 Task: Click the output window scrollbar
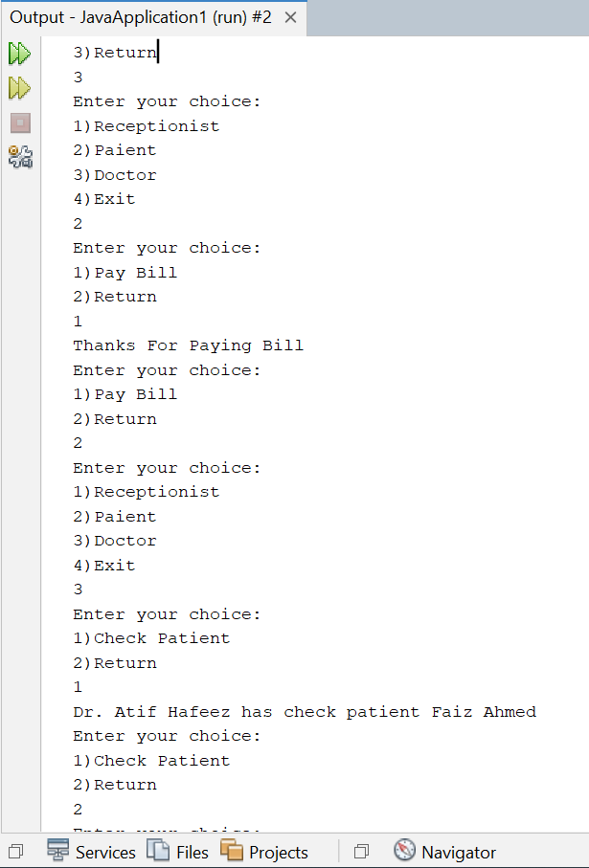coord(582,431)
